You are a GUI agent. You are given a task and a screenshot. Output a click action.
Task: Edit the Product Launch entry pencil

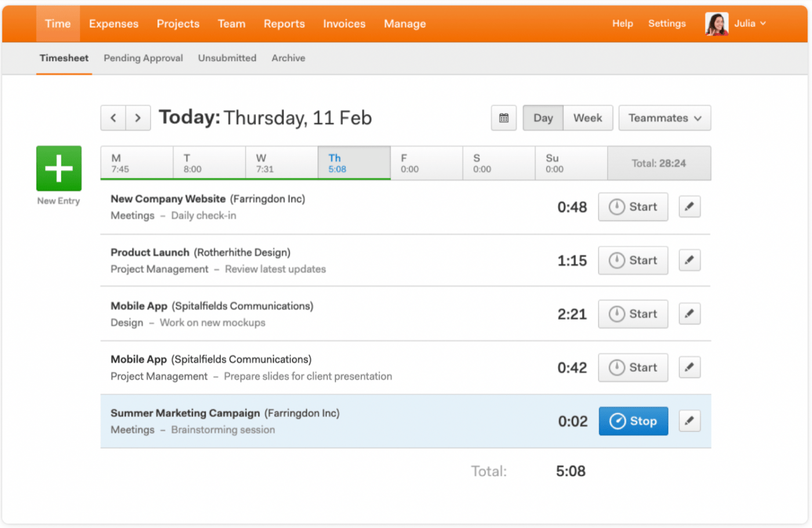coord(689,260)
